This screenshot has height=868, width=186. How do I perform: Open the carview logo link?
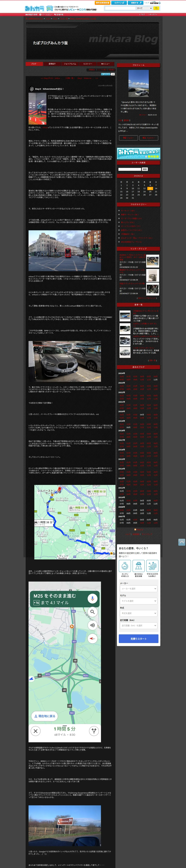pyautogui.click(x=155, y=3)
